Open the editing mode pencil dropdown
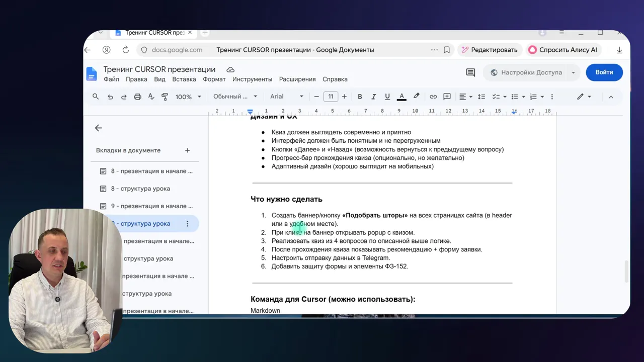This screenshot has height=362, width=644. pos(584,97)
